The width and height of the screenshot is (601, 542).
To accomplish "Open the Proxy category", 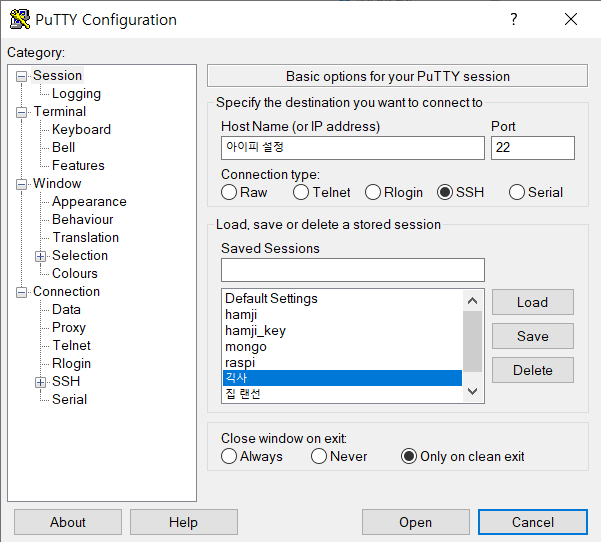I will [69, 328].
